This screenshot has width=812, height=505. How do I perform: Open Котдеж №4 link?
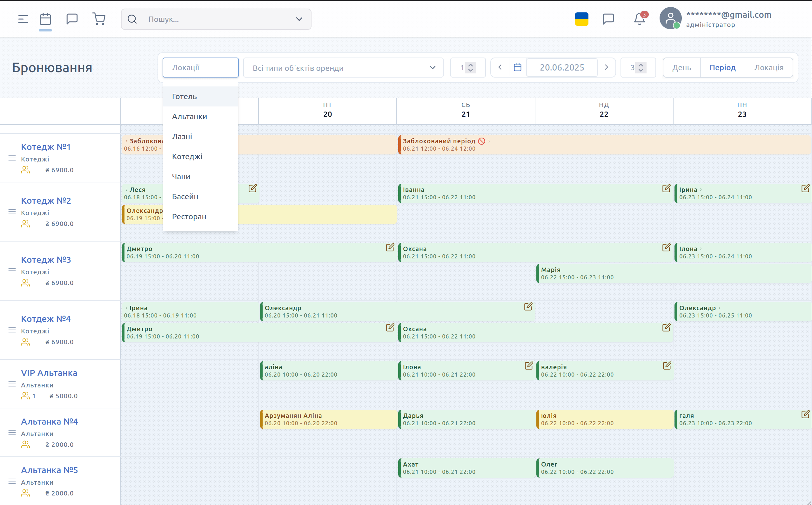(x=46, y=319)
